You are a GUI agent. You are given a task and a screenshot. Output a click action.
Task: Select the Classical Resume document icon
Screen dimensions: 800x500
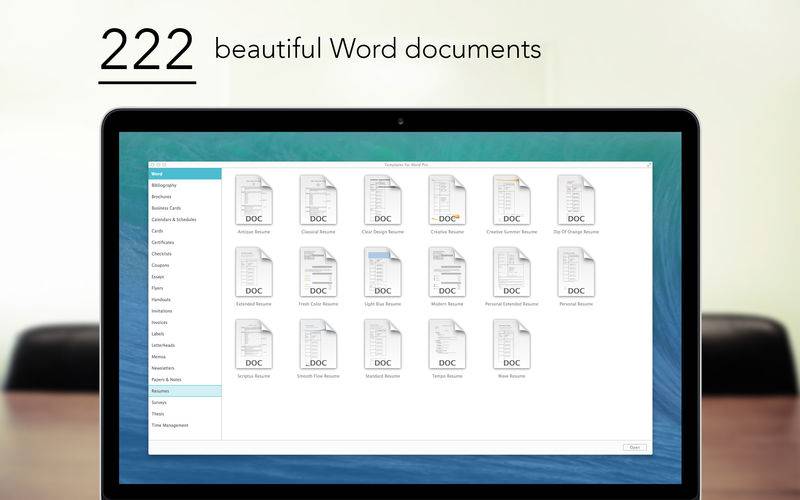point(318,200)
